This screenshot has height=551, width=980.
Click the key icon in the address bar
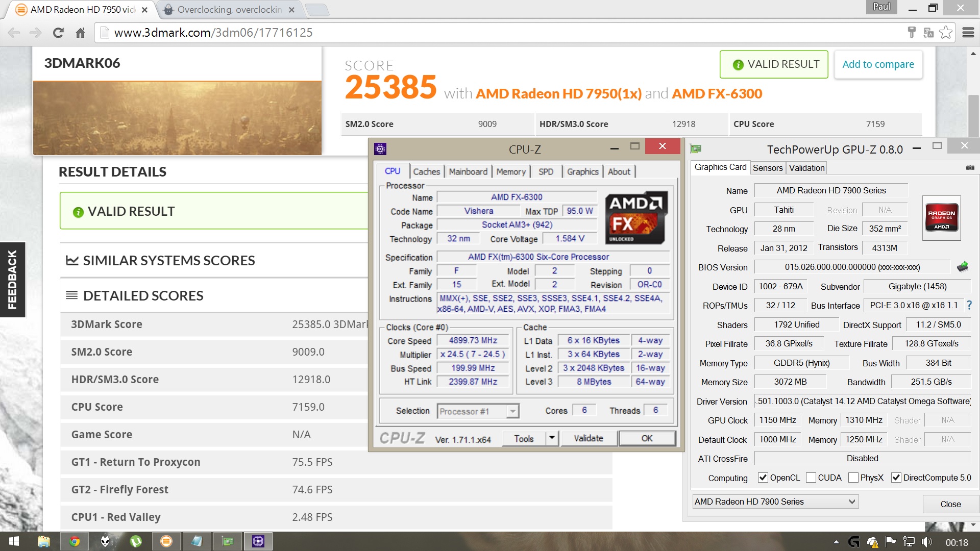pos(912,33)
